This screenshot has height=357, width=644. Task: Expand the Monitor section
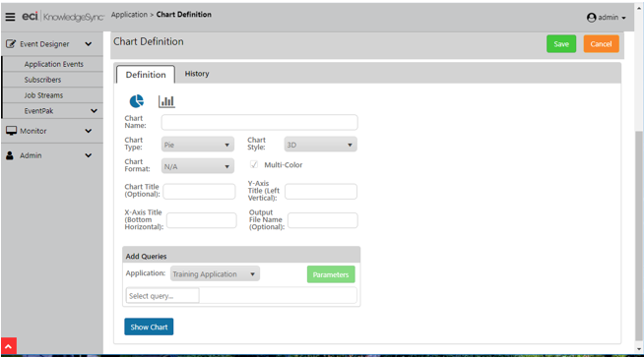point(89,131)
